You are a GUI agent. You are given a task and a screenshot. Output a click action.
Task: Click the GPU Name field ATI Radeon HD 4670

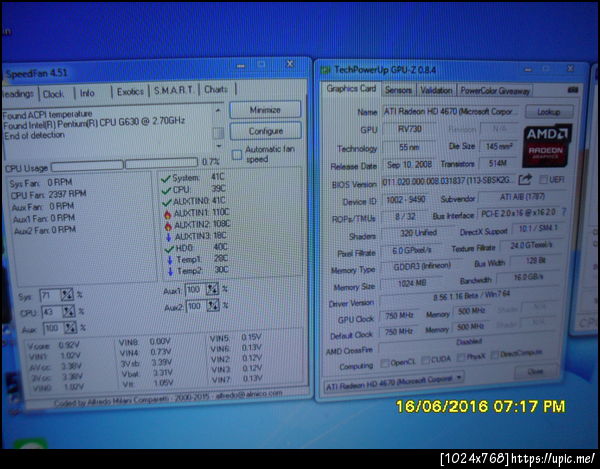click(x=451, y=112)
